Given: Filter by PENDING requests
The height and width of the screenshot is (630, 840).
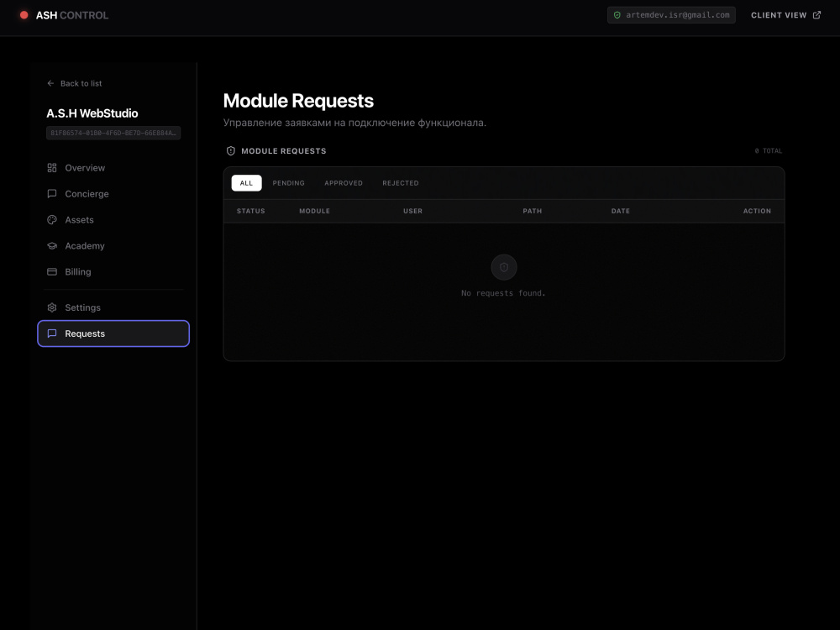Looking at the screenshot, I should tap(288, 183).
